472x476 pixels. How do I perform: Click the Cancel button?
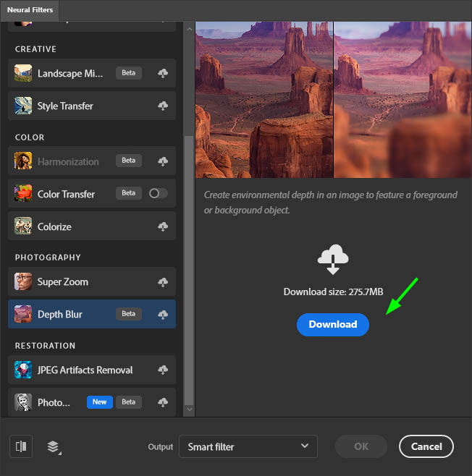pyautogui.click(x=426, y=446)
